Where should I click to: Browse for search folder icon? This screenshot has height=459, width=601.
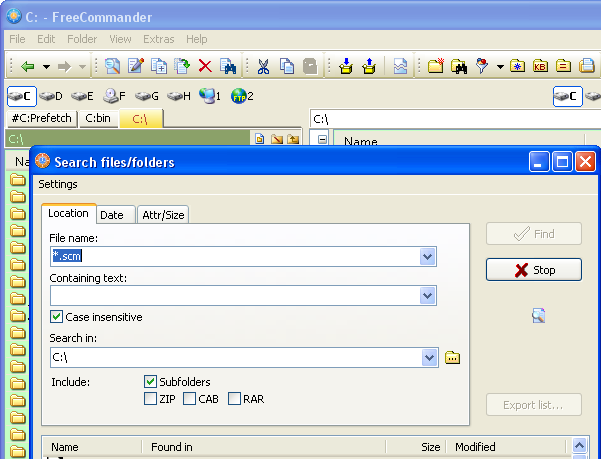pyautogui.click(x=452, y=358)
